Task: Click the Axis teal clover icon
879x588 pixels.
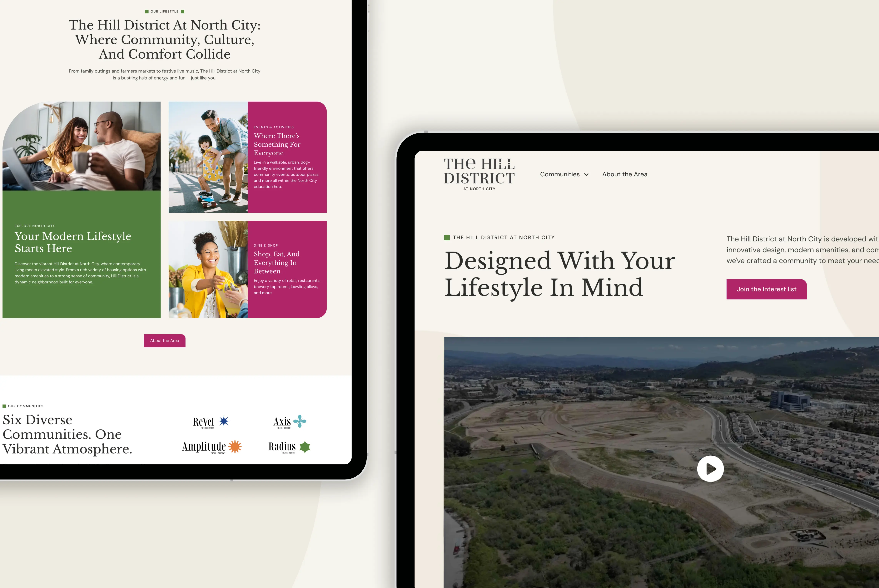Action: 300,421
